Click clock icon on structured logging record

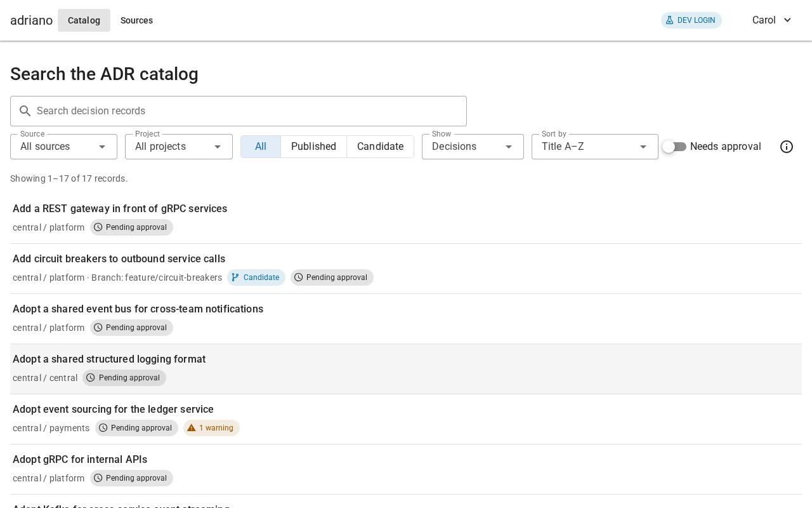91,378
